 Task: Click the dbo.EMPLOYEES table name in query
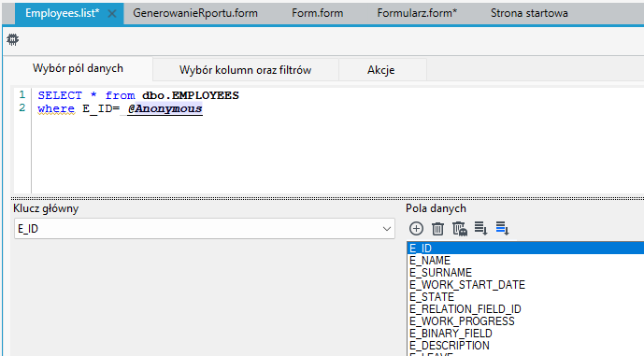[191, 95]
